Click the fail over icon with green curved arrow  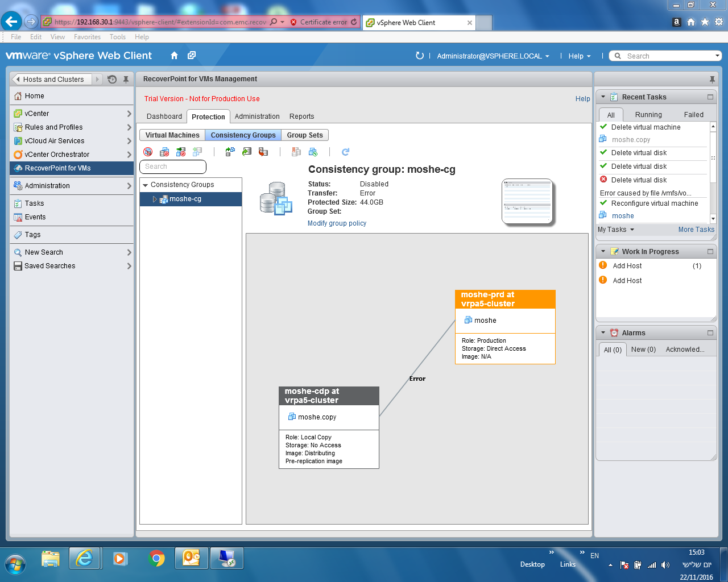point(246,152)
